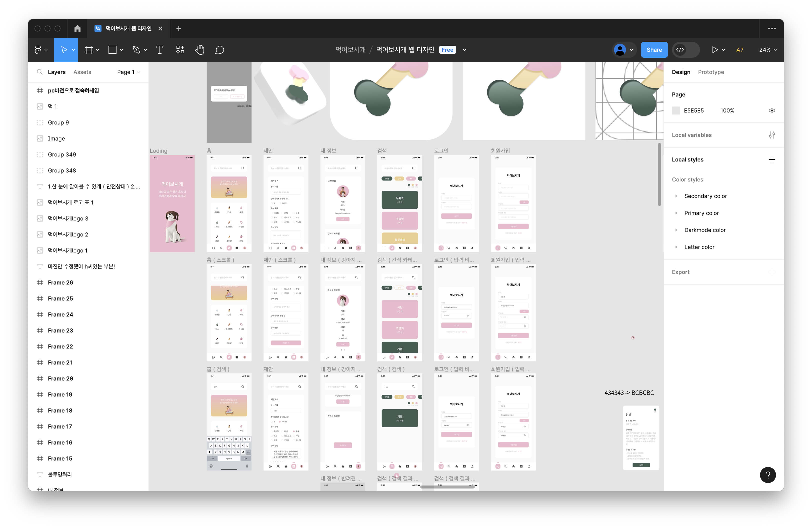The width and height of the screenshot is (812, 528).
Task: Toggle page background visibility eye
Action: point(772,110)
